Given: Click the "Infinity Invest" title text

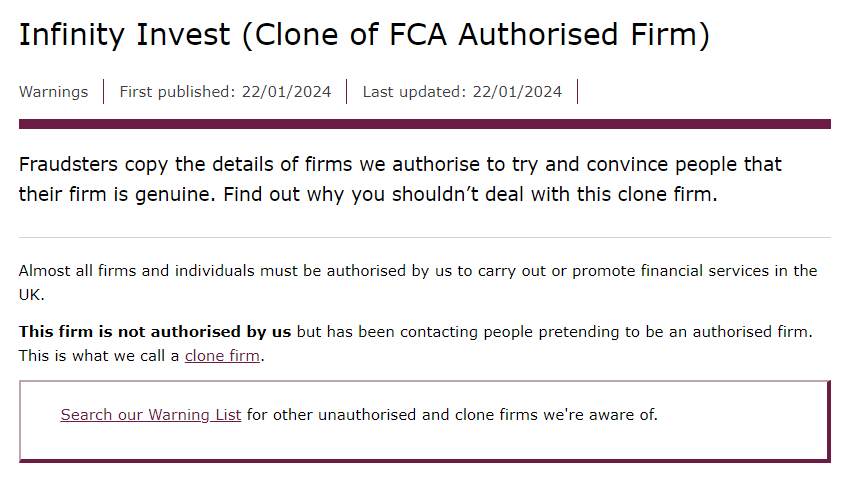Looking at the screenshot, I should (125, 35).
